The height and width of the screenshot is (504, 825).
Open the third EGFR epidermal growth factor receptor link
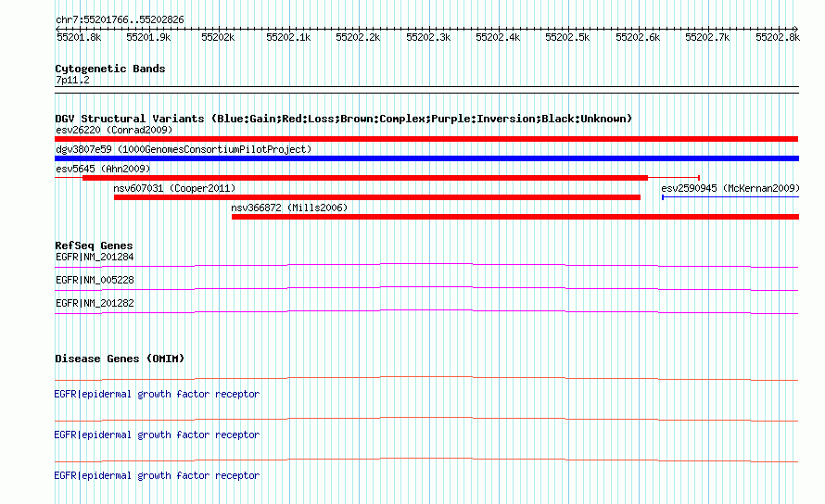pos(157,475)
